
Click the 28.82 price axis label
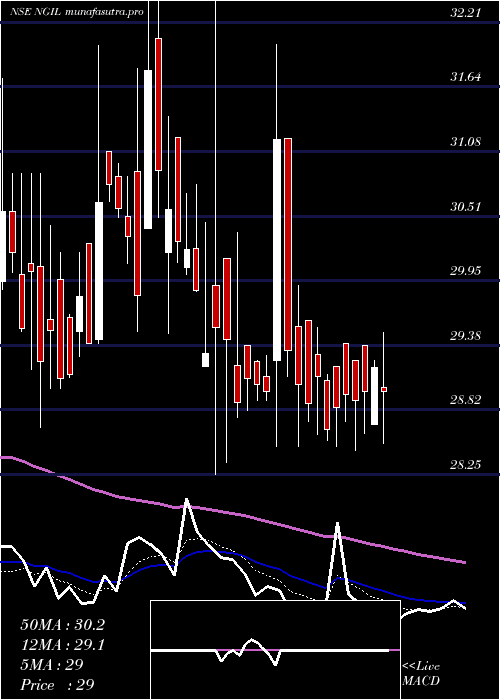coord(465,400)
